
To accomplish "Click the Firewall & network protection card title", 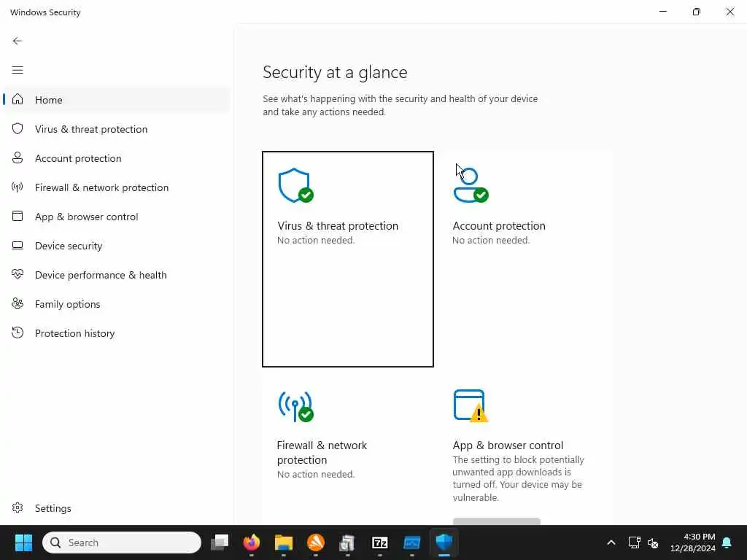I will click(x=322, y=452).
